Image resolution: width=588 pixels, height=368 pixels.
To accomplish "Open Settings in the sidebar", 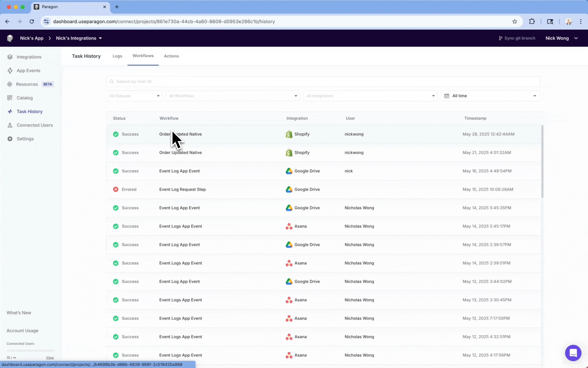I will pos(25,139).
